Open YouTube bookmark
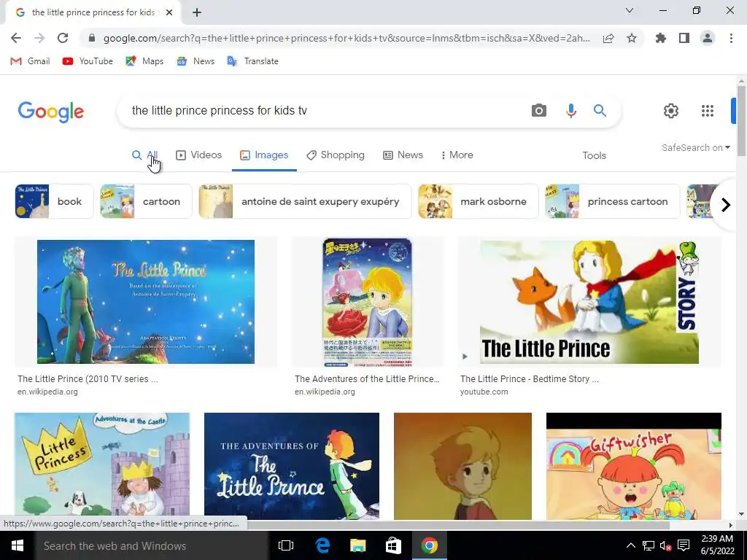This screenshot has height=560, width=747. tap(88, 61)
